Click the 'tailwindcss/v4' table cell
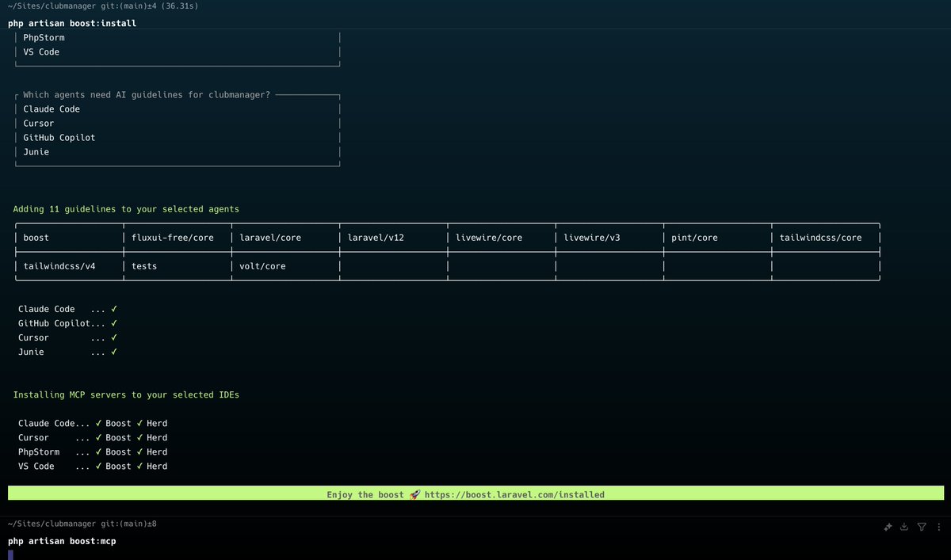Image resolution: width=951 pixels, height=560 pixels. 69,266
